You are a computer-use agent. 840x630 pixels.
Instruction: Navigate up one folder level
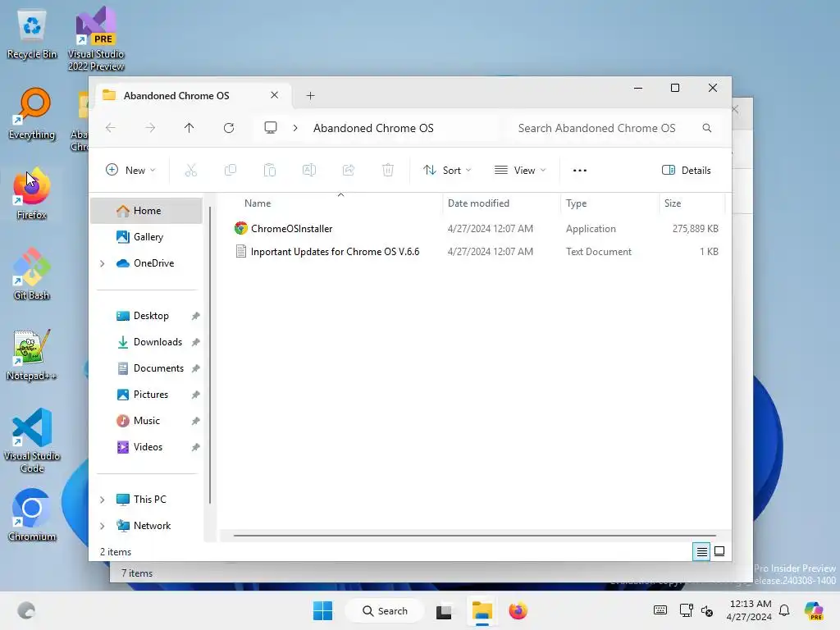pyautogui.click(x=189, y=128)
